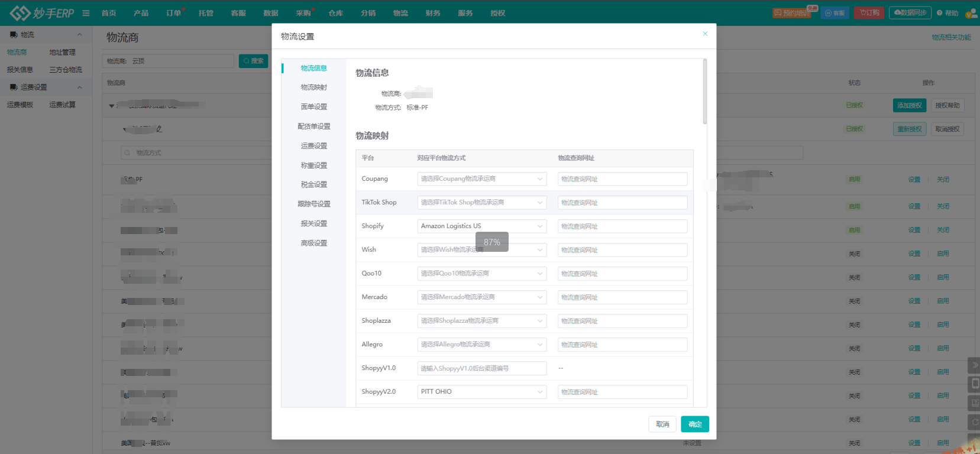Screen dimensions: 980x454
Task: Open 物流相关功能 link at top right
Action: click(951, 37)
